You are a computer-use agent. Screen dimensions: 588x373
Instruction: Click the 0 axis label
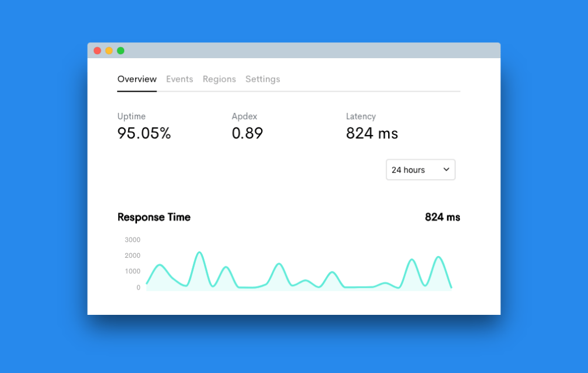click(x=138, y=287)
